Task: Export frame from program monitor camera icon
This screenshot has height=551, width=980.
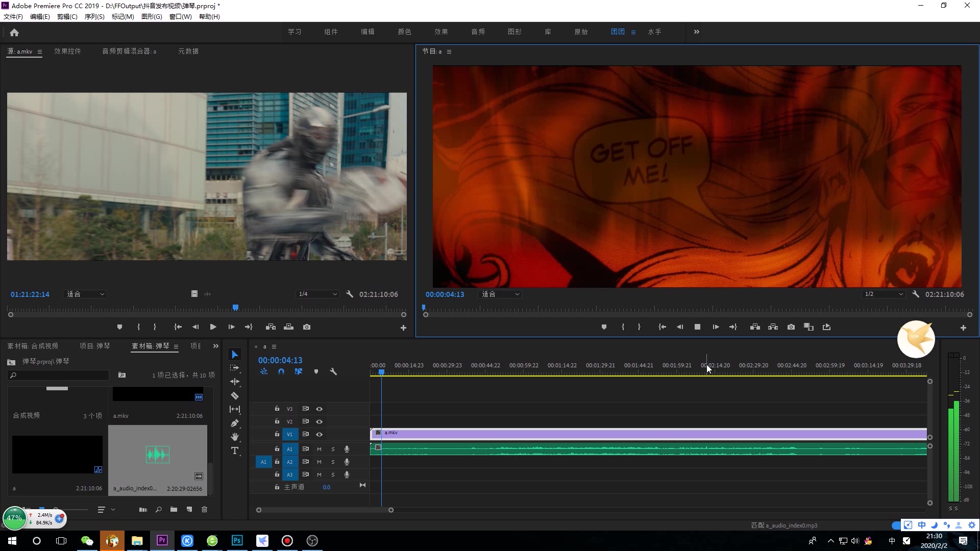Action: click(x=791, y=327)
